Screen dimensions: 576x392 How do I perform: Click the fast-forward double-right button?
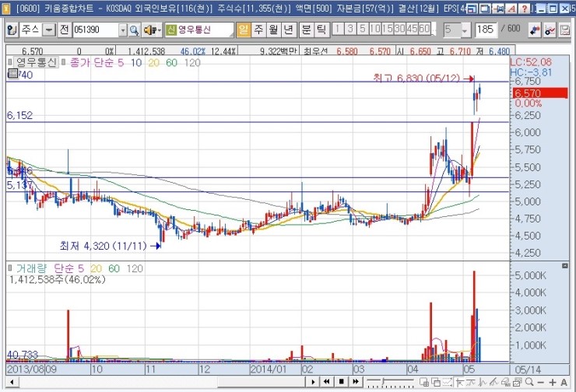[x=355, y=382]
